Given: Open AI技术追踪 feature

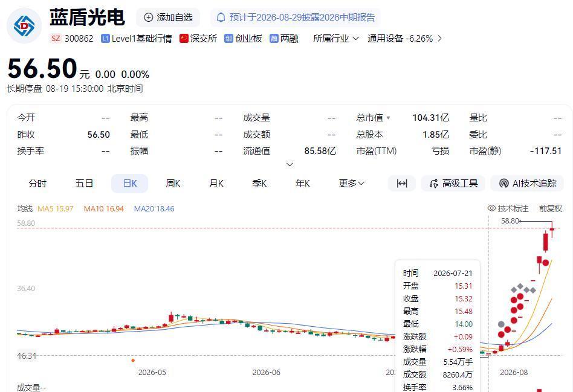Looking at the screenshot, I should 528,184.
